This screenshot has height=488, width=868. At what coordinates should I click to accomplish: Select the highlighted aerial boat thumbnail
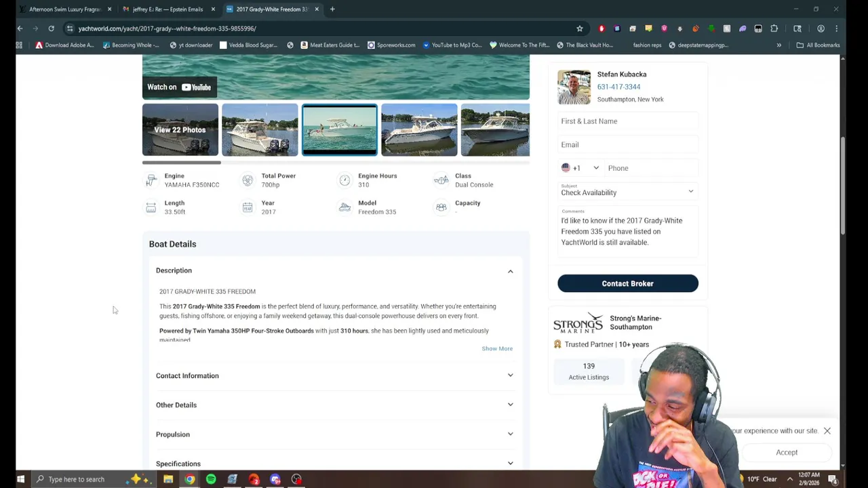click(340, 129)
